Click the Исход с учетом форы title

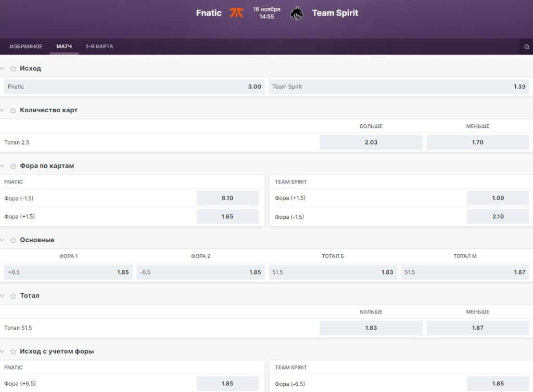point(57,351)
